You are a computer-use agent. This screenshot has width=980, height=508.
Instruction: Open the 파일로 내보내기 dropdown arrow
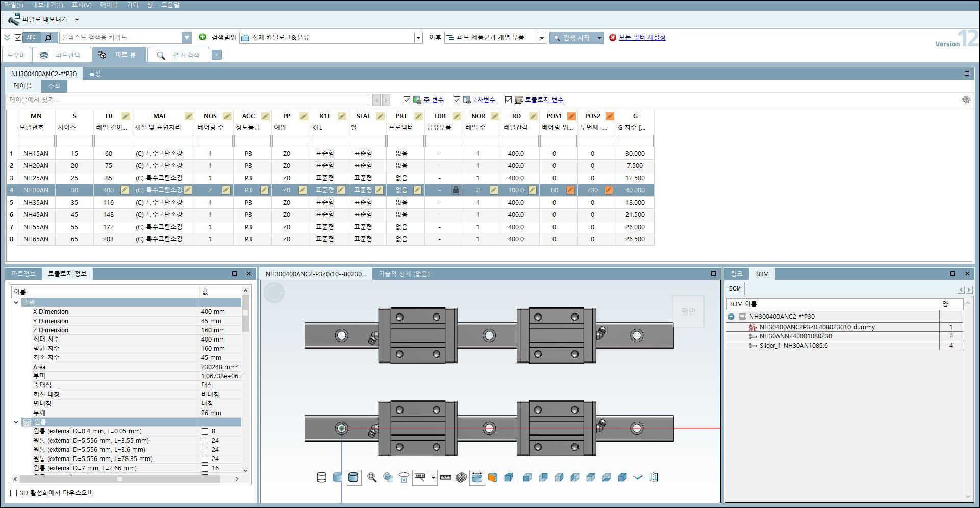(77, 20)
